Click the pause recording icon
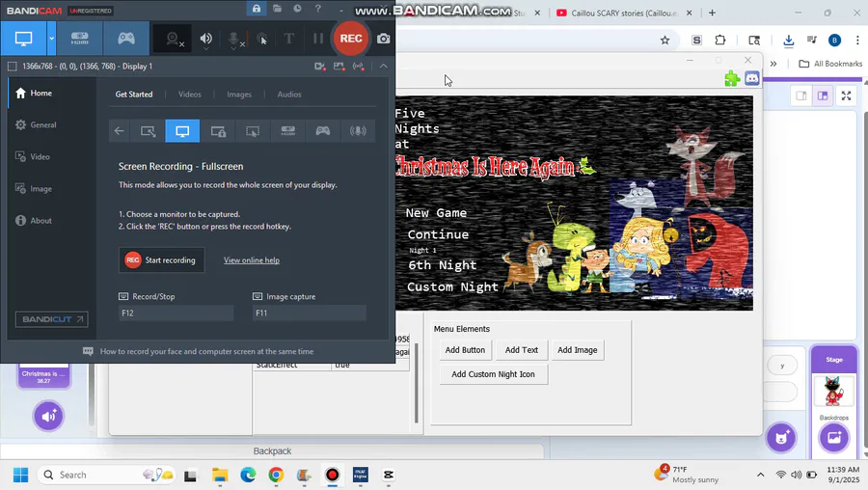 [x=317, y=39]
